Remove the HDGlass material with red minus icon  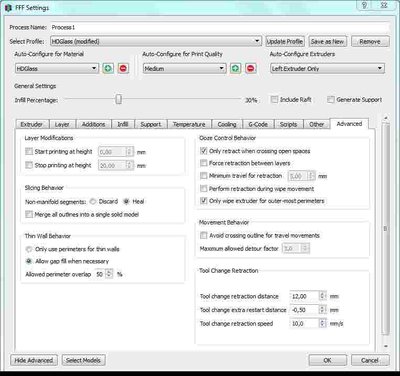tap(123, 68)
